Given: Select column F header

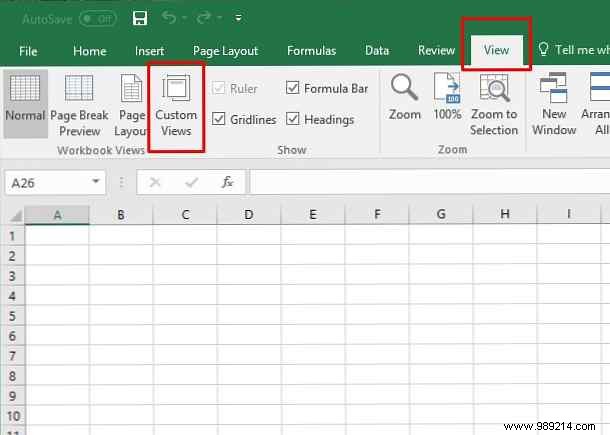Looking at the screenshot, I should point(377,214).
